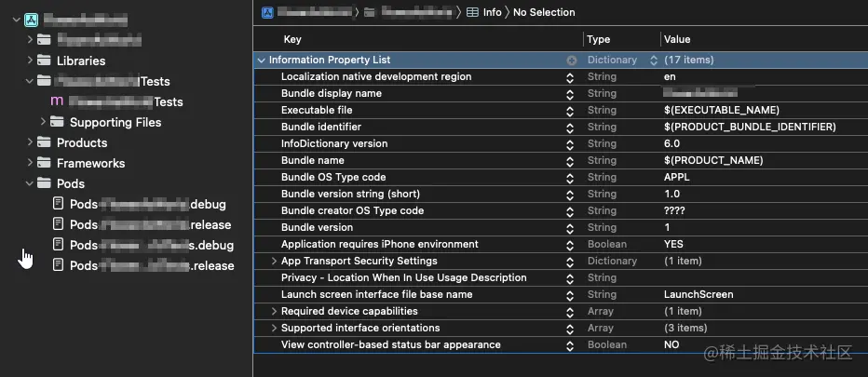Viewport: 868px width, 377px height.
Task: Click the Xcode project icon in navigator
Action: coord(31,20)
